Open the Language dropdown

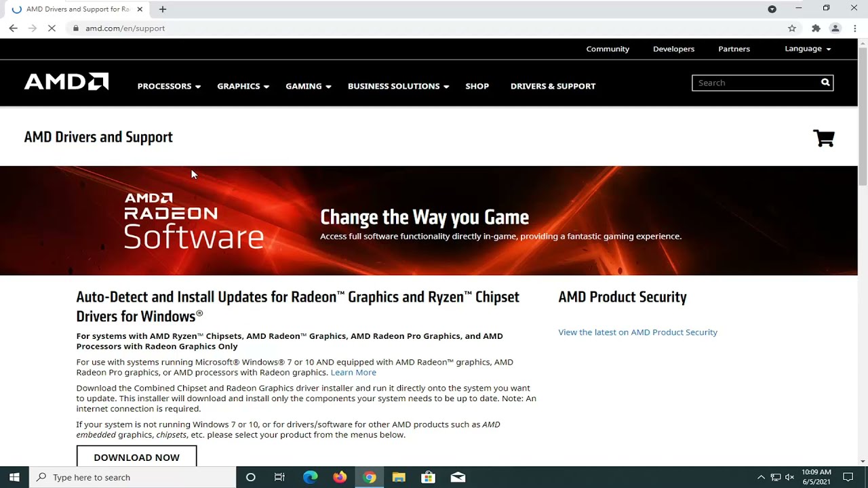(x=808, y=49)
